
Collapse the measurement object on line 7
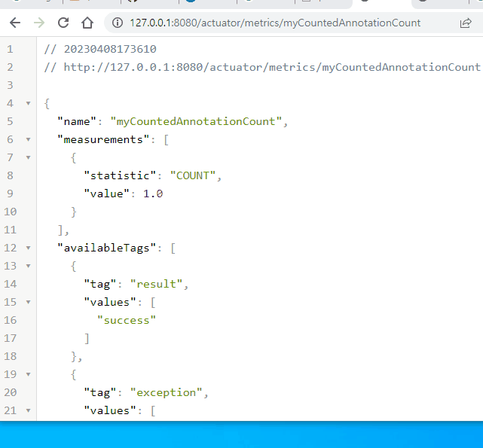[x=29, y=157]
